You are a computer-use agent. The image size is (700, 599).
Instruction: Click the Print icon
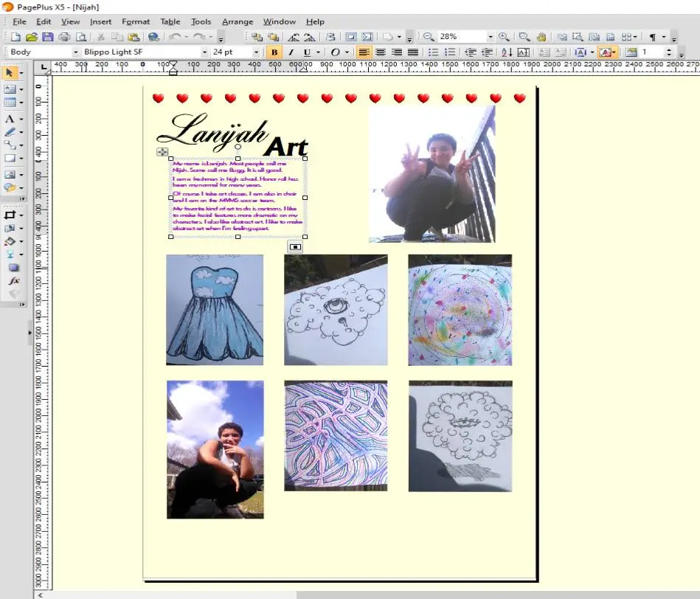(x=64, y=36)
